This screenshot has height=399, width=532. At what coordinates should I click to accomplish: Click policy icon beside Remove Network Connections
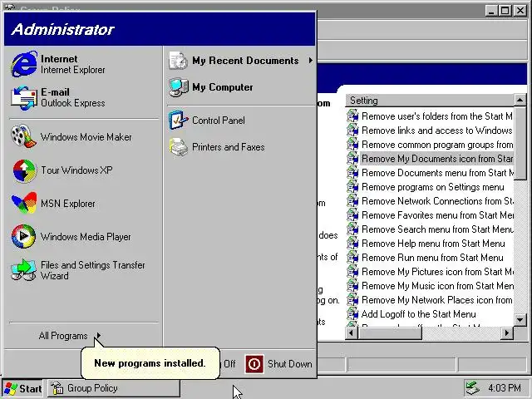point(352,201)
